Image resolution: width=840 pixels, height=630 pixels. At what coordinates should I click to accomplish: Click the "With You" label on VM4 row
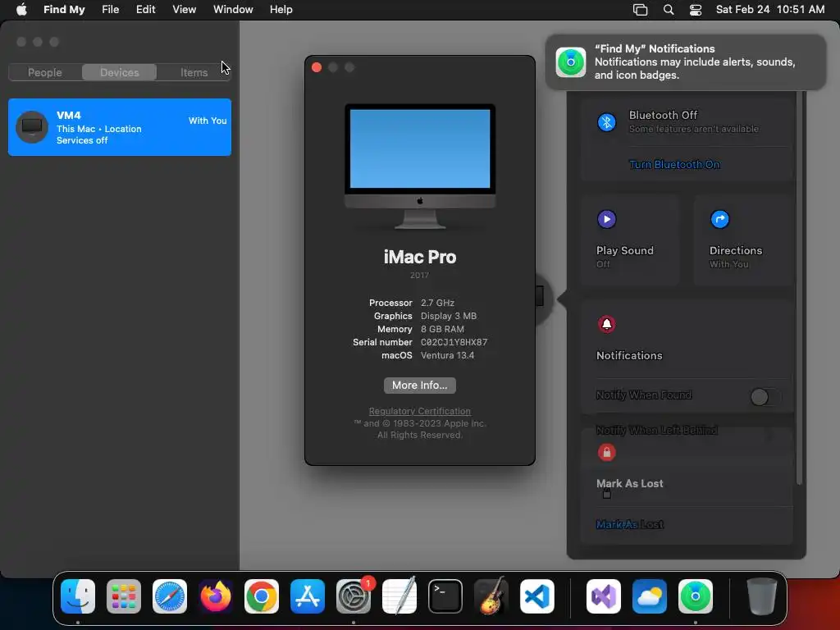coord(208,121)
